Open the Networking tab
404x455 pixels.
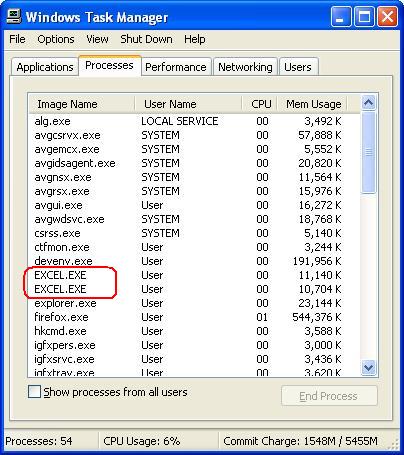[x=245, y=67]
